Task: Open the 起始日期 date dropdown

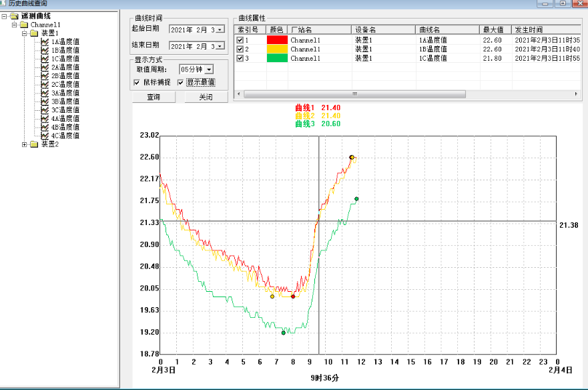Action: point(220,29)
